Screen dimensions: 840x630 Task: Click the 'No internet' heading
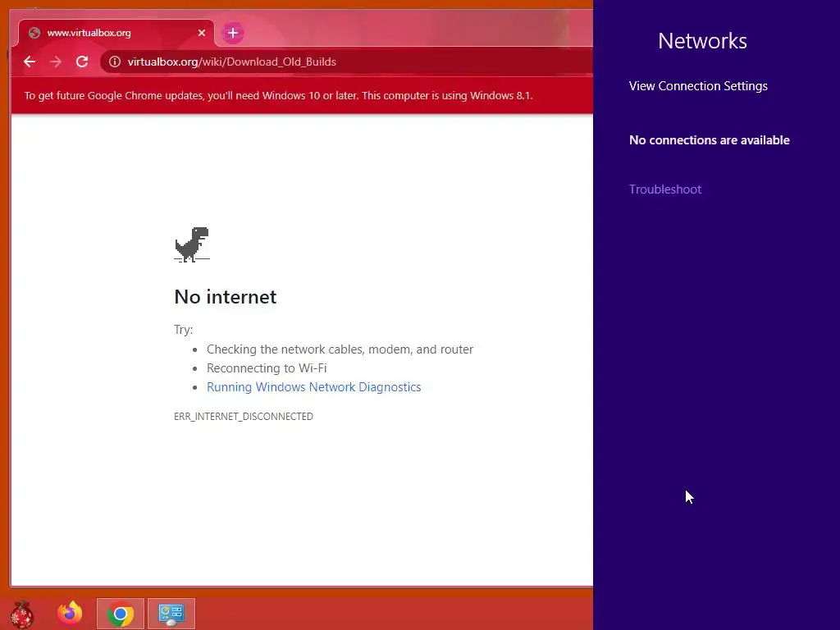(225, 297)
